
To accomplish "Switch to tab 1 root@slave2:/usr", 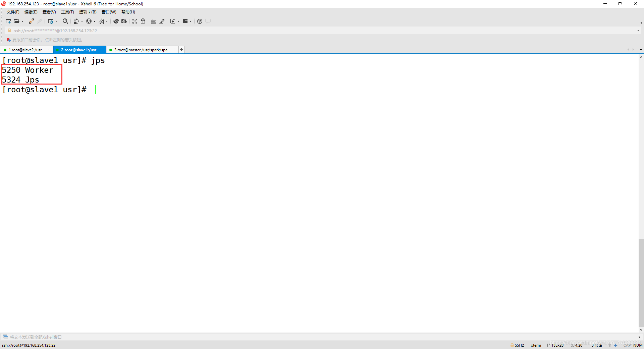I will click(x=25, y=50).
